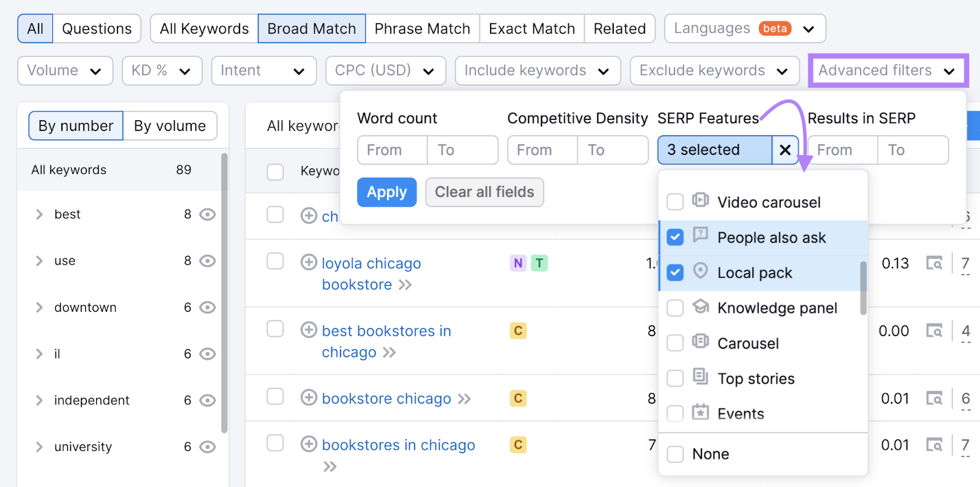Open SERP view icon for bookstore chicago row

click(934, 399)
